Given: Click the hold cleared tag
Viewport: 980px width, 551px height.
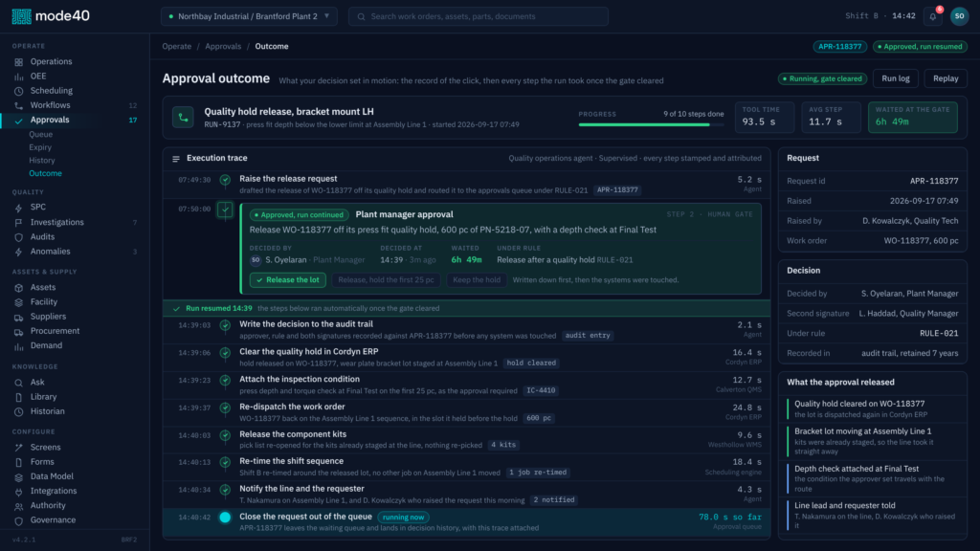Looking at the screenshot, I should click(x=531, y=363).
